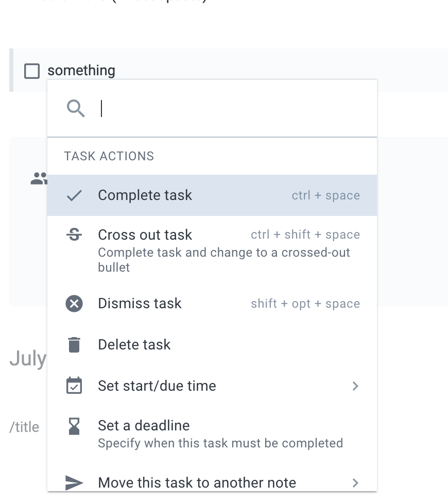Viewport: 448px width, 501px height.
Task: Select 'Cross out task' from the menu
Action: coord(145,235)
